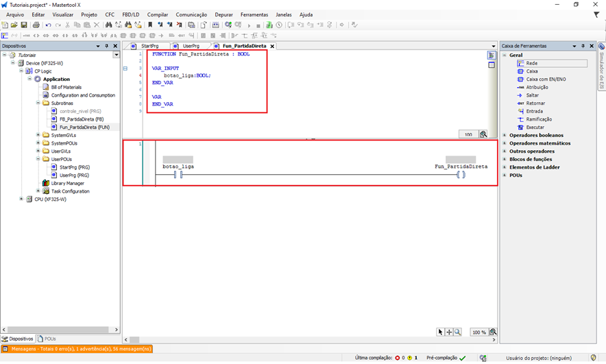Click the botao_liga contact in ladder network
Image resolution: width=606 pixels, height=364 pixels.
click(178, 175)
